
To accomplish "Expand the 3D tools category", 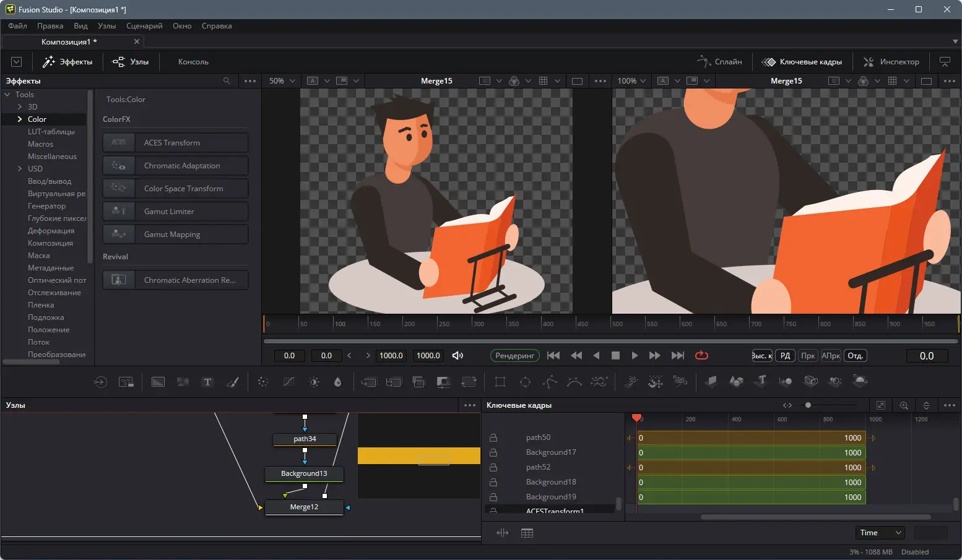I will tap(20, 106).
